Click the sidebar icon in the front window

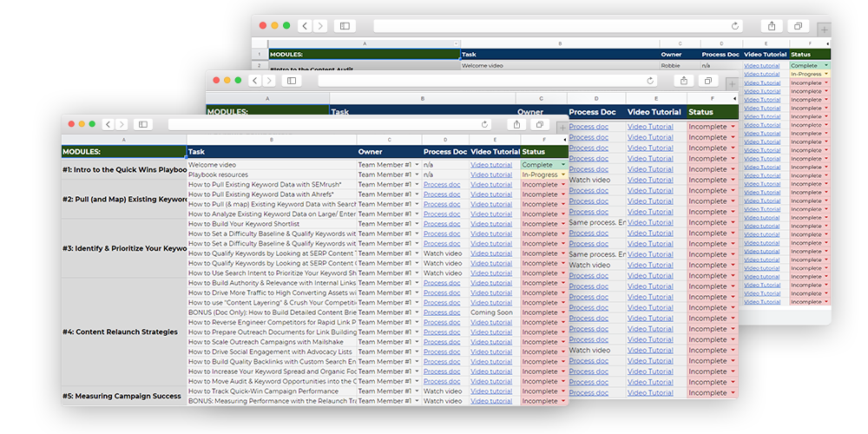tap(143, 124)
